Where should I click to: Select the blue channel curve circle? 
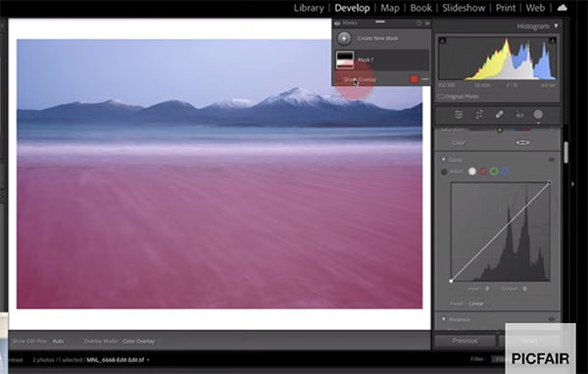tap(505, 171)
